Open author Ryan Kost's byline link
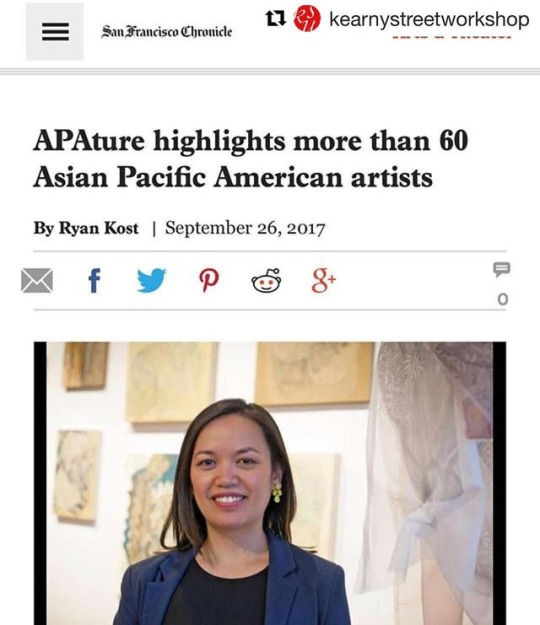Screen dimensions: 540x625 (x=98, y=228)
